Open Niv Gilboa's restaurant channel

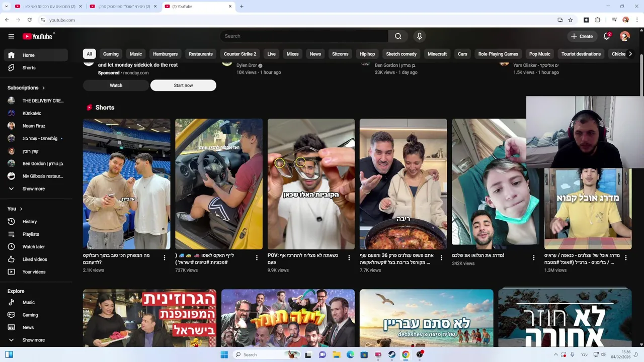35,176
